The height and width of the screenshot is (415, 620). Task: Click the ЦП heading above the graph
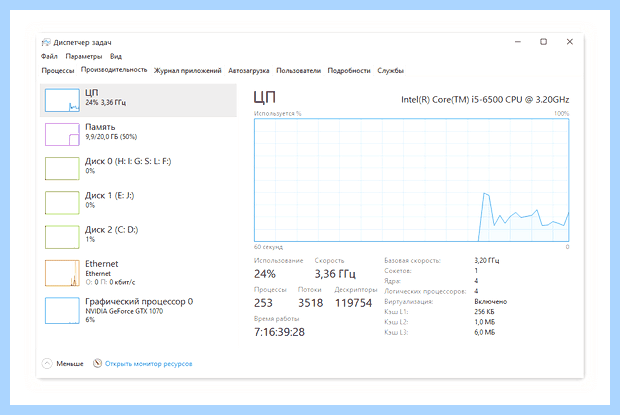[265, 97]
